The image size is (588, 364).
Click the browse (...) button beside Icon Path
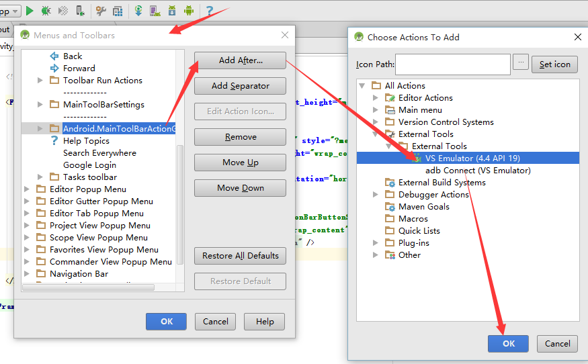click(x=521, y=62)
